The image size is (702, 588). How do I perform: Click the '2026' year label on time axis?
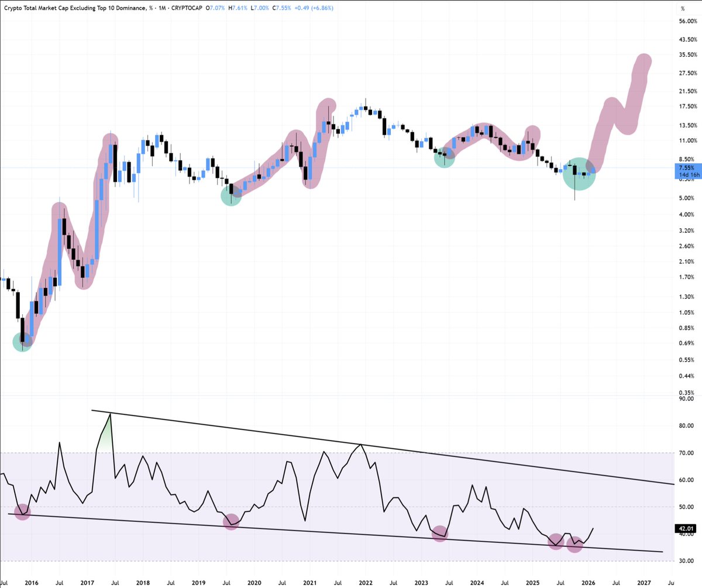click(588, 583)
